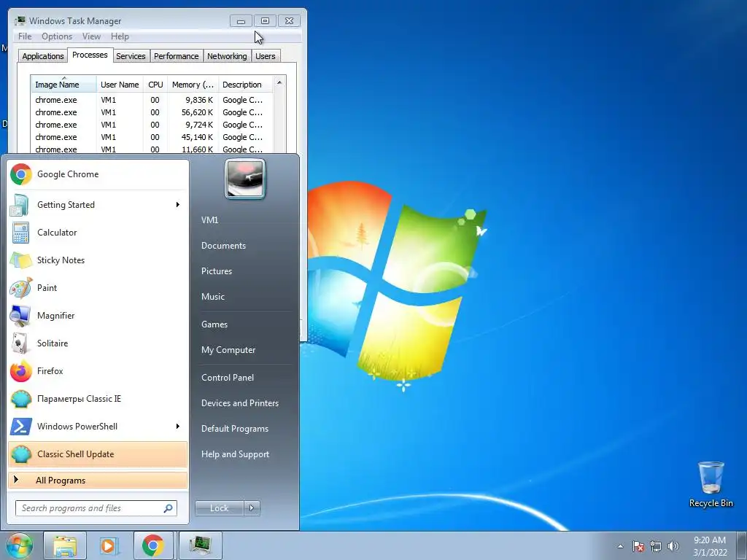Image resolution: width=747 pixels, height=560 pixels.
Task: Open Google Chrome from Start menu
Action: (x=98, y=174)
